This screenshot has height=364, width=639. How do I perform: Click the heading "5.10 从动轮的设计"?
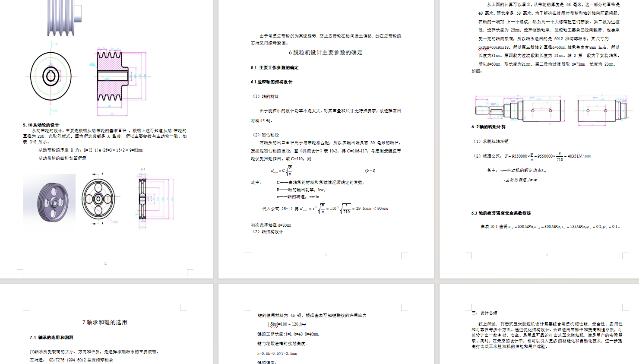[x=41, y=125]
